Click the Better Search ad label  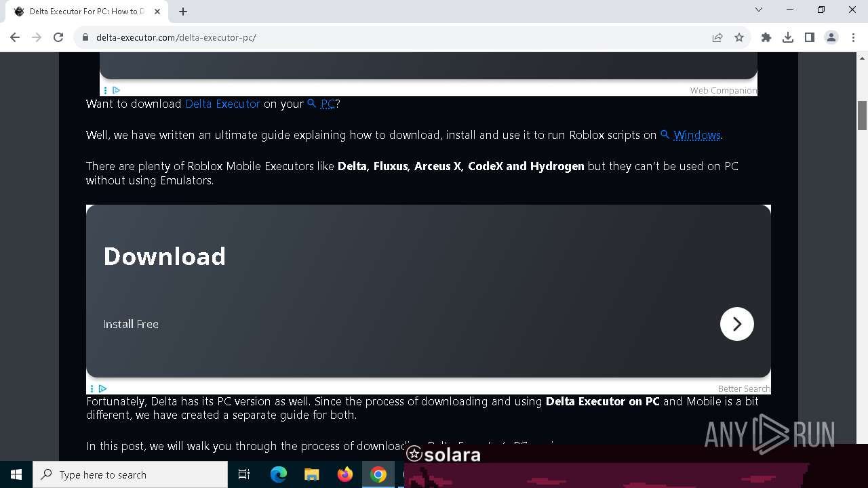[744, 388]
